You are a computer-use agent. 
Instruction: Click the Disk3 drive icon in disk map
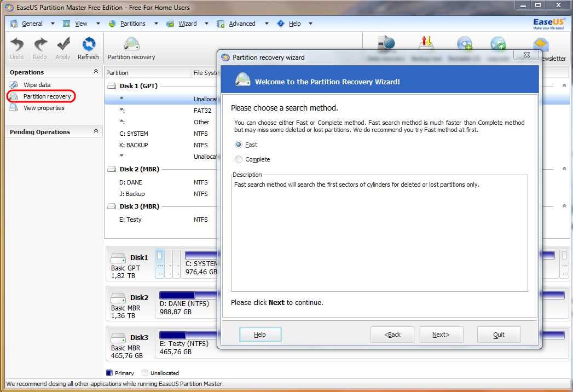click(118, 337)
